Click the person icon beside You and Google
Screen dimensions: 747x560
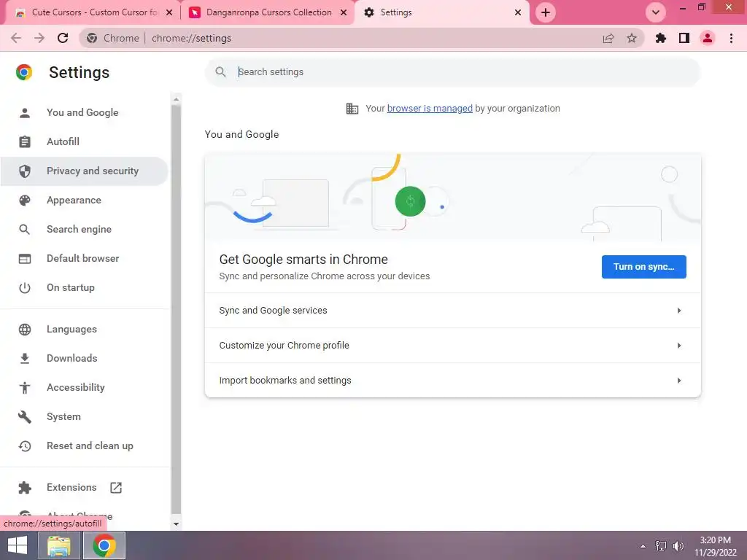coord(25,112)
